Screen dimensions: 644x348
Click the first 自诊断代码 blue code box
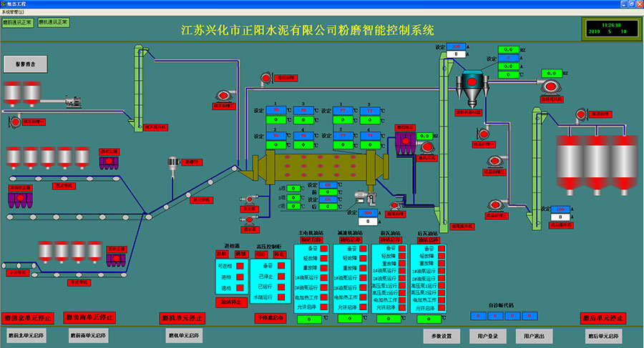478,316
